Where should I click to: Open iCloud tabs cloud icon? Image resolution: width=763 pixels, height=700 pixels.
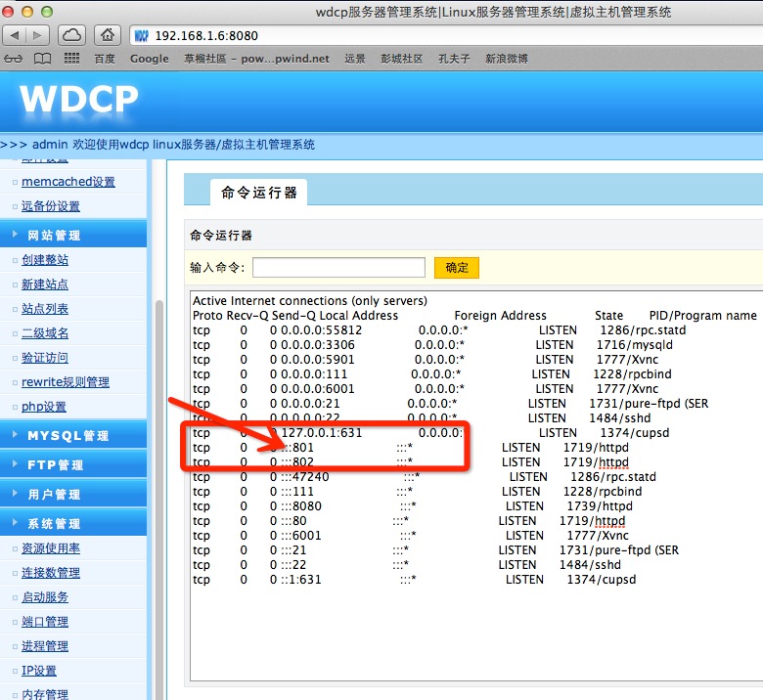click(x=72, y=35)
